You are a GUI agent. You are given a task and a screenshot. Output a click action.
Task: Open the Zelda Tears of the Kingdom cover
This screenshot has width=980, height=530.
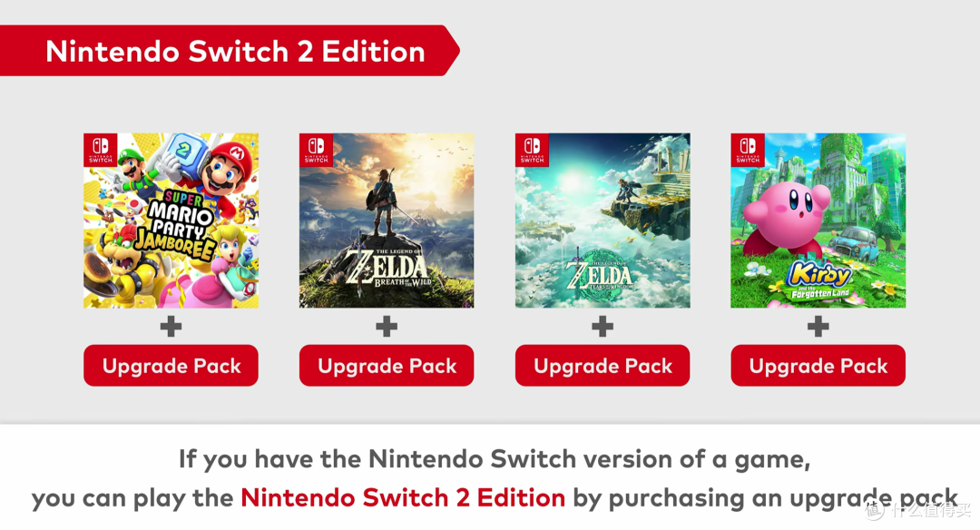click(603, 221)
